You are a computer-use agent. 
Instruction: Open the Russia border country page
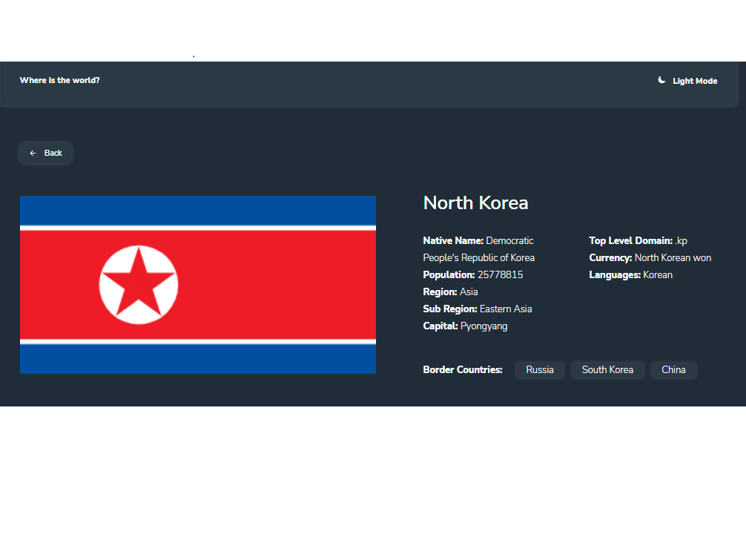click(x=540, y=369)
